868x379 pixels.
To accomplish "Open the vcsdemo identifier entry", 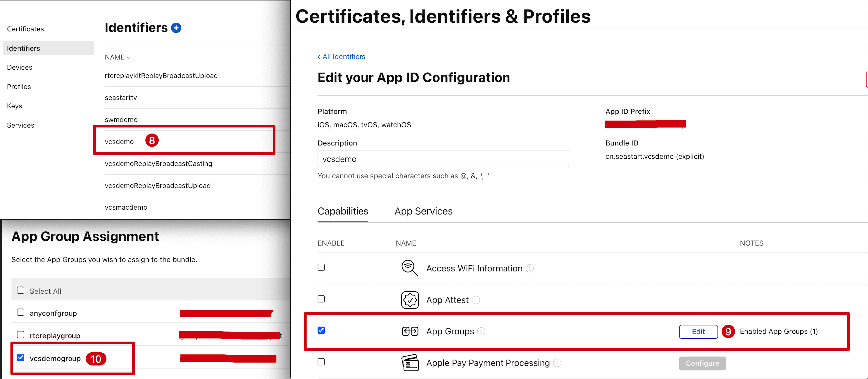I will point(119,142).
